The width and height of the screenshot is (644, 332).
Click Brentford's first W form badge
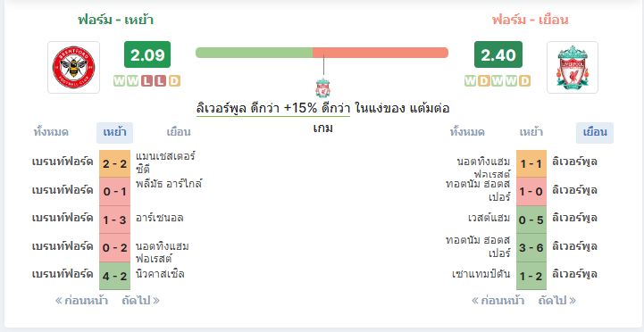(x=119, y=81)
